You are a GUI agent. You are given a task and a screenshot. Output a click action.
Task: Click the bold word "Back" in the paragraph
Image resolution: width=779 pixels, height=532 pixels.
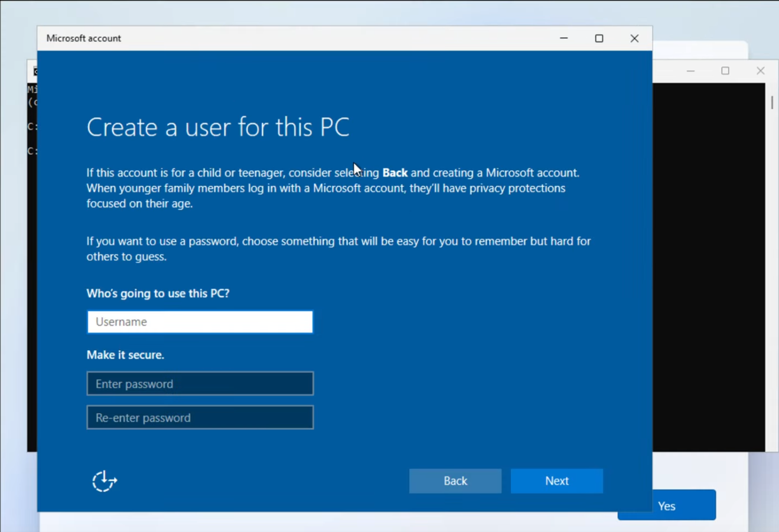(x=395, y=173)
